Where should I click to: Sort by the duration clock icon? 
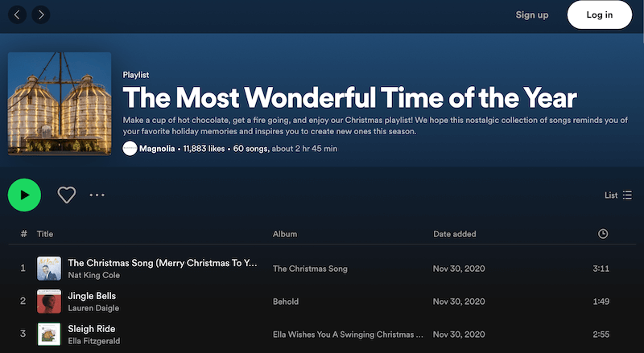pyautogui.click(x=603, y=234)
